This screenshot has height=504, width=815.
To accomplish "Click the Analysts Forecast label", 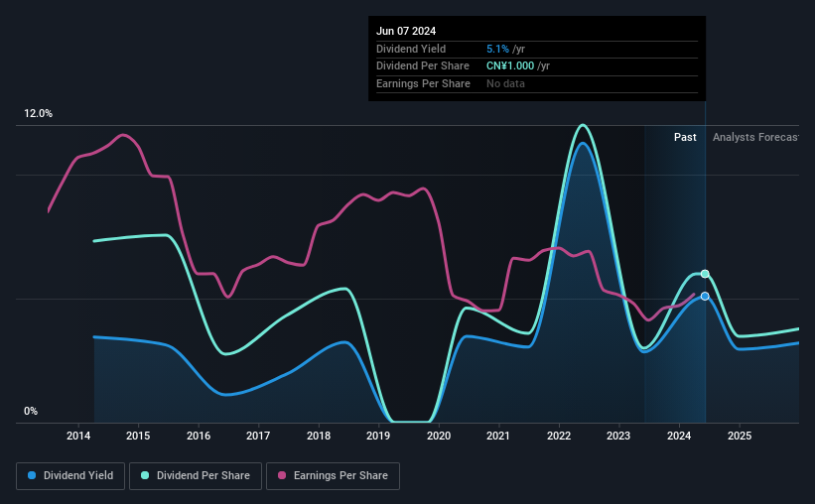I will pos(755,137).
